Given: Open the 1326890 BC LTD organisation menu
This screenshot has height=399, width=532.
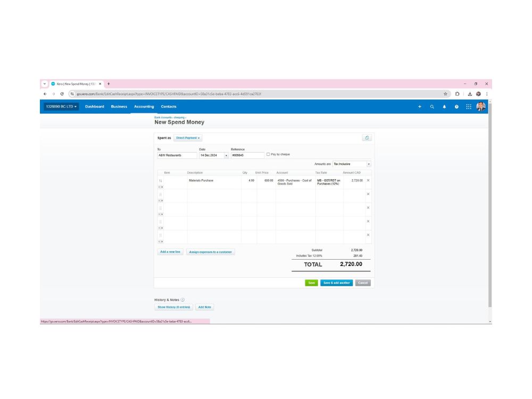Looking at the screenshot, I should [61, 106].
